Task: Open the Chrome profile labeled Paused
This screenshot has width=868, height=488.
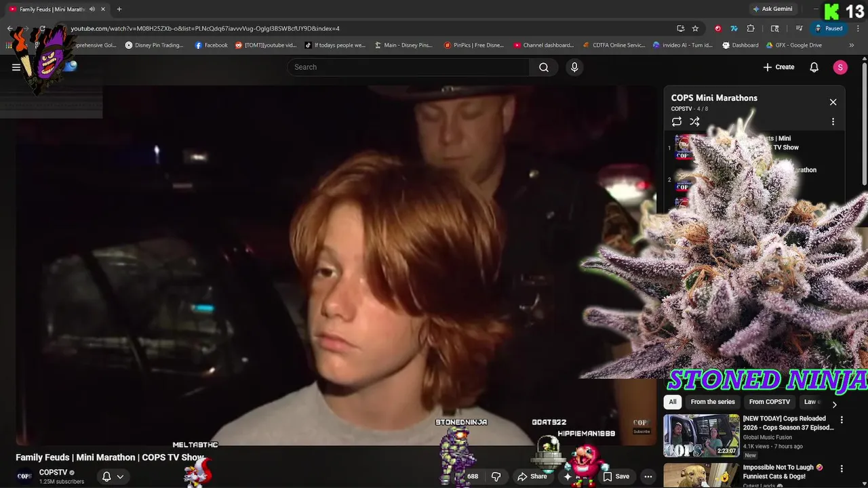Action: [829, 28]
